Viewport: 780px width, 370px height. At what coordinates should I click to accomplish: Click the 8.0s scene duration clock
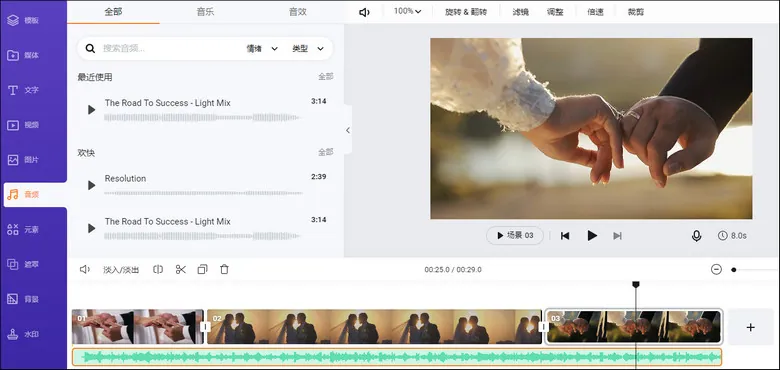[x=732, y=236]
